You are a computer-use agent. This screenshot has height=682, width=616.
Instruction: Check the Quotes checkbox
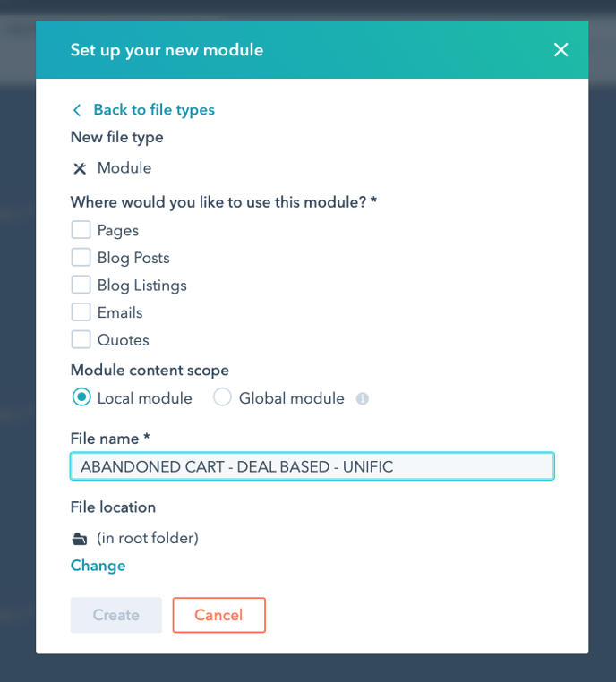[81, 339]
